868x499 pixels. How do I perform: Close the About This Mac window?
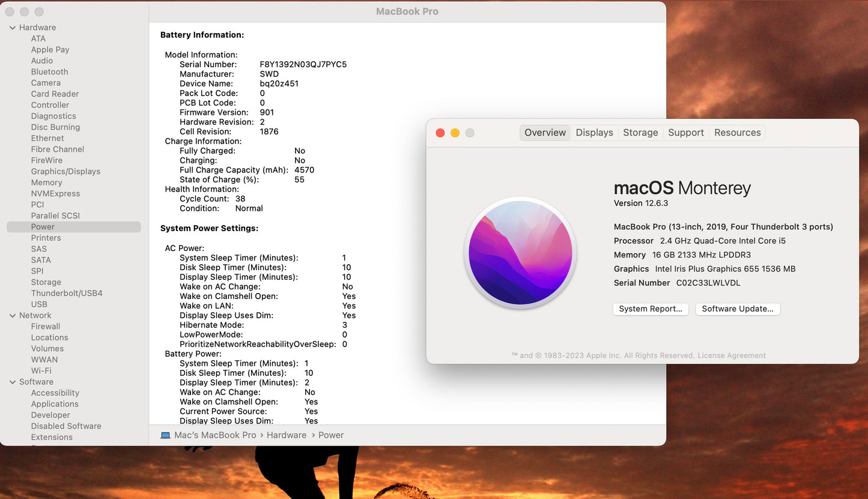[440, 133]
